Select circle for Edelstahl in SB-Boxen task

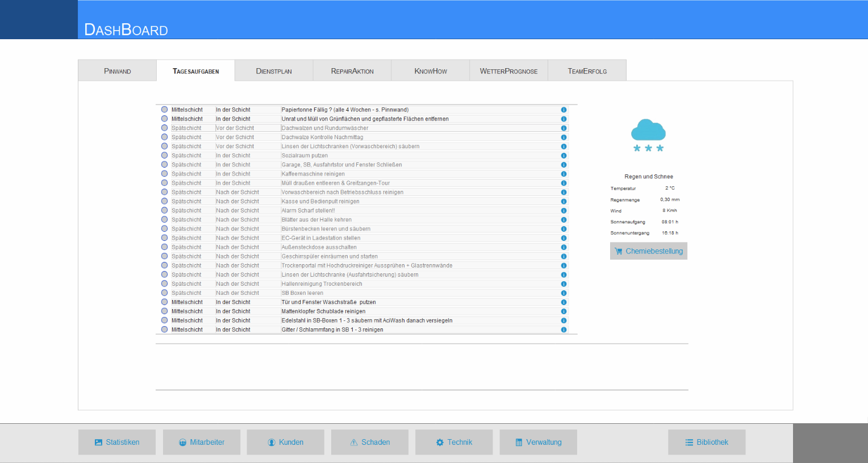pyautogui.click(x=165, y=320)
